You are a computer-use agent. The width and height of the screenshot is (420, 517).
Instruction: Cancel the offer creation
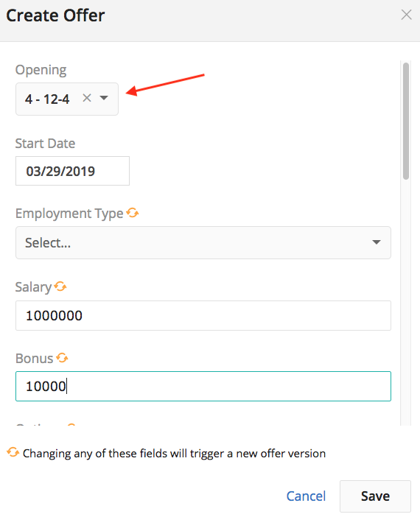pyautogui.click(x=306, y=496)
